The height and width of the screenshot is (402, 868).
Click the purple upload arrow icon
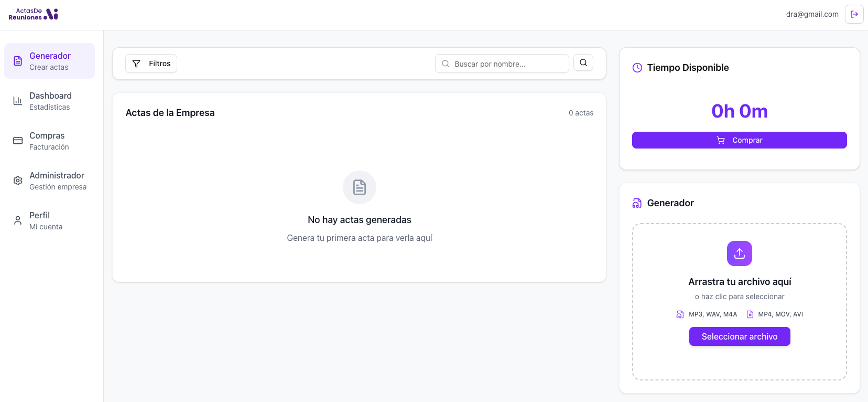tap(739, 253)
